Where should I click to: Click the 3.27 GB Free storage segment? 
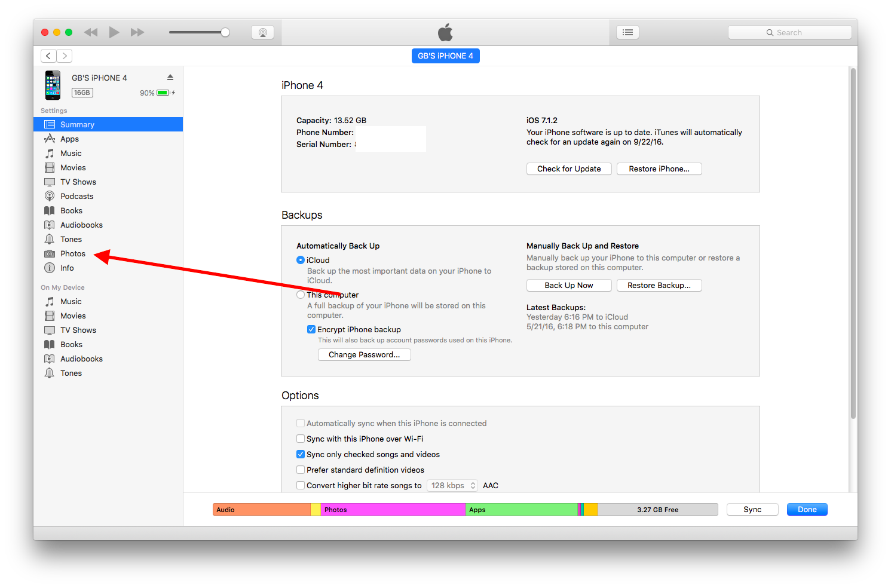[x=657, y=510]
